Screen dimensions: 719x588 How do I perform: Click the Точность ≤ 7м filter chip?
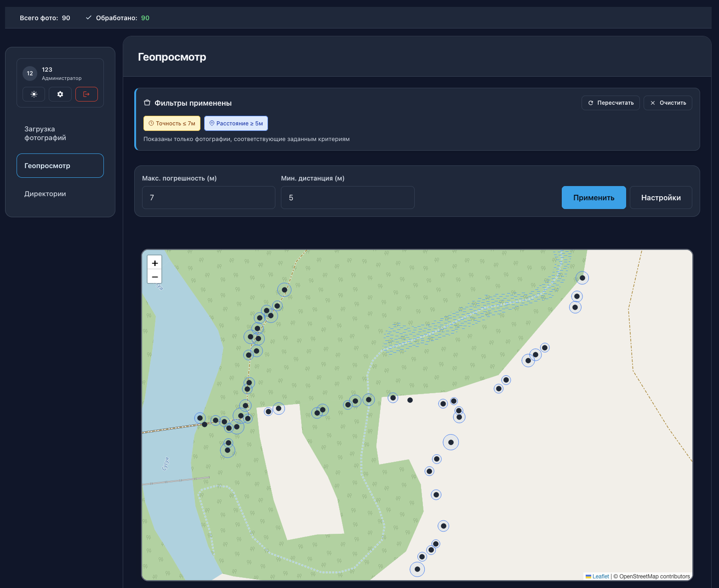pyautogui.click(x=171, y=124)
